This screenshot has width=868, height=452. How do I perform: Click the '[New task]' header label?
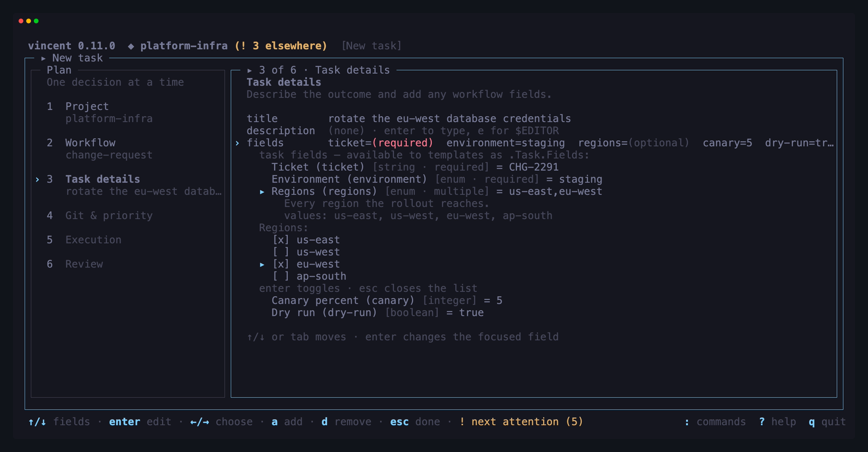pyautogui.click(x=371, y=46)
